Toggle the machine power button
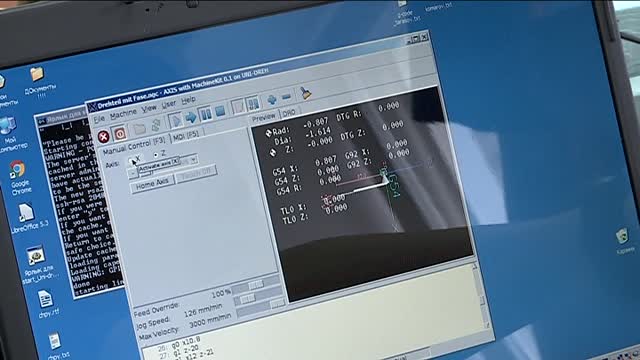Viewport: 640px width, 360px height. (x=120, y=133)
